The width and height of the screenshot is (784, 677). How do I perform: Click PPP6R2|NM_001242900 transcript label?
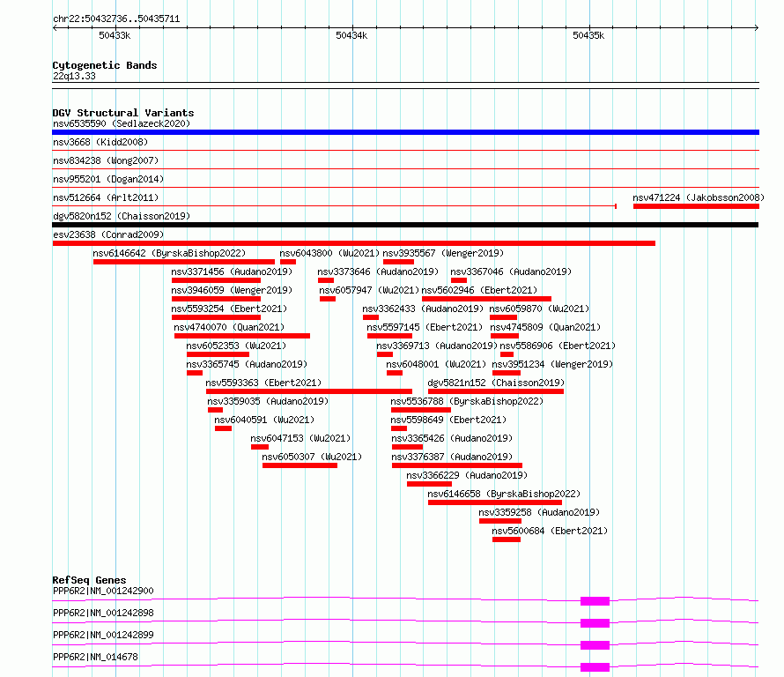click(x=103, y=591)
